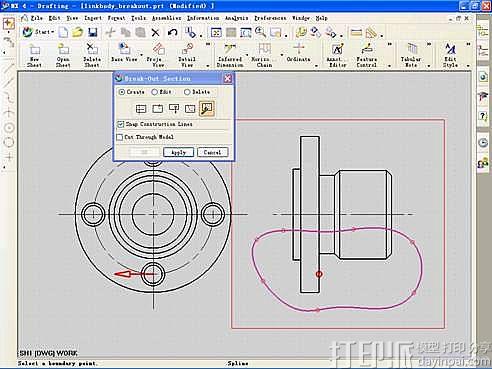
Task: Toggle the Snap Construction Lines checkbox
Action: tap(121, 124)
